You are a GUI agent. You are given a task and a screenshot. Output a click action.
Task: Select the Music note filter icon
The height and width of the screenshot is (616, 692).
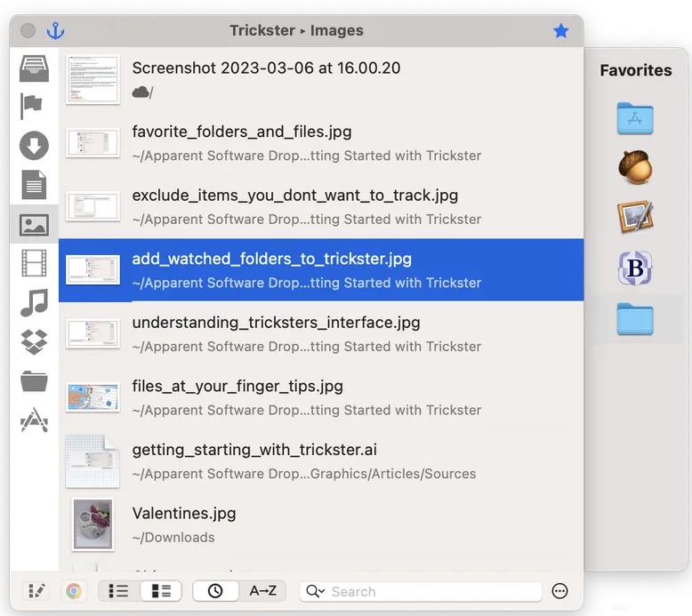pos(34,302)
